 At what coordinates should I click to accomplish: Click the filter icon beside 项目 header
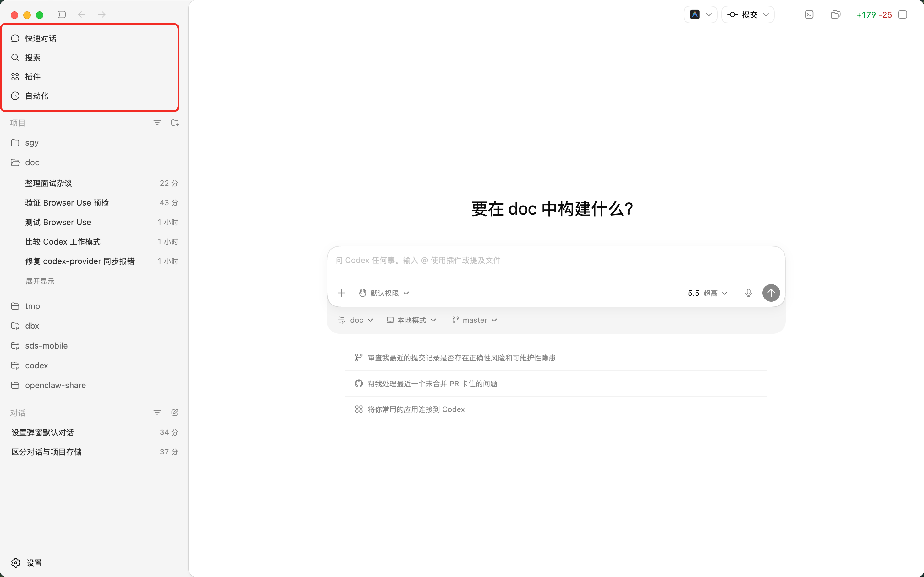tap(157, 123)
